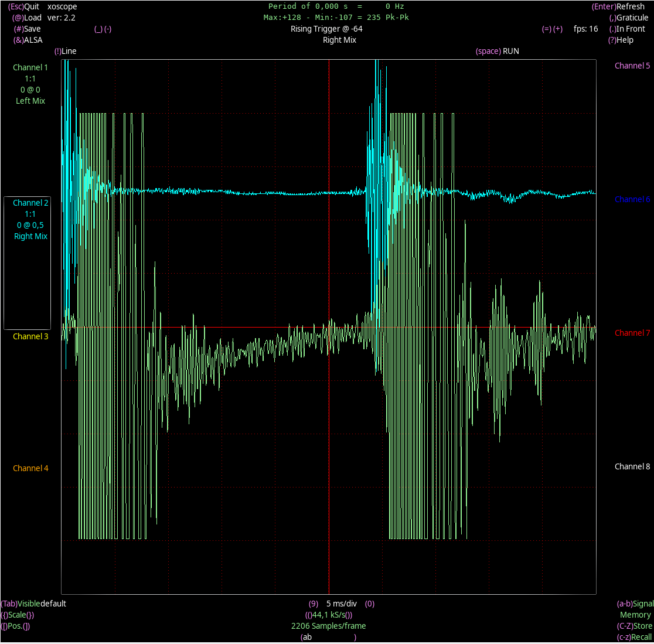Click the 44,1 kS/s sample rate control
This screenshot has height=644, width=654.
point(329,615)
